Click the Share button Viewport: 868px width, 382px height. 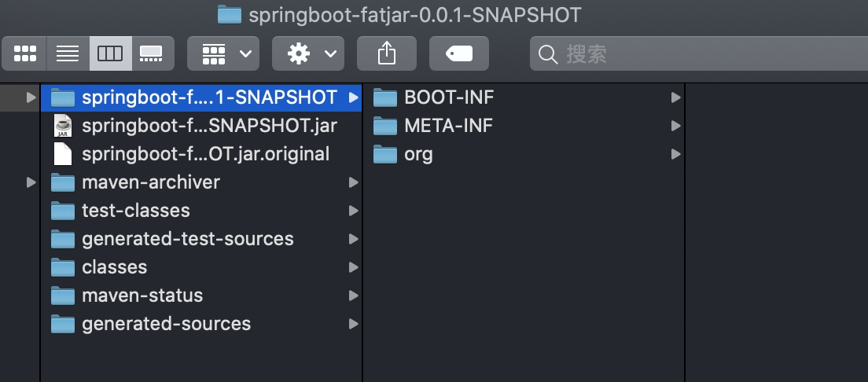(x=386, y=53)
